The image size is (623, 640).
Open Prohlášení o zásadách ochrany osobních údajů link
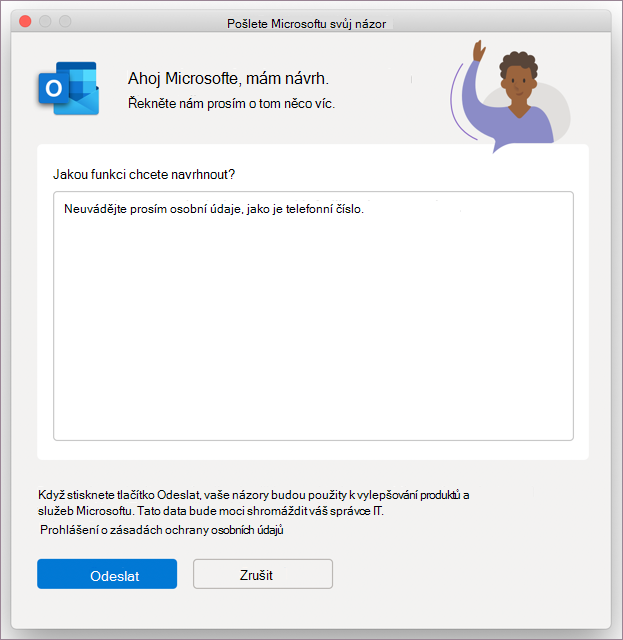pos(162,530)
